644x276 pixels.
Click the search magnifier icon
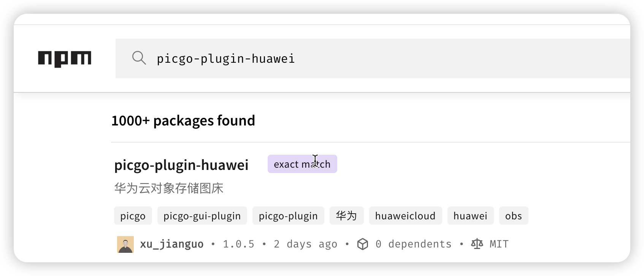click(x=140, y=58)
